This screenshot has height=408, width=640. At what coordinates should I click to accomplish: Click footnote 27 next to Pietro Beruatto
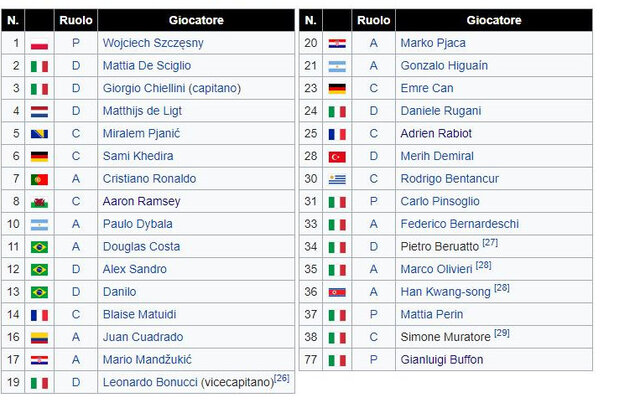tap(490, 243)
